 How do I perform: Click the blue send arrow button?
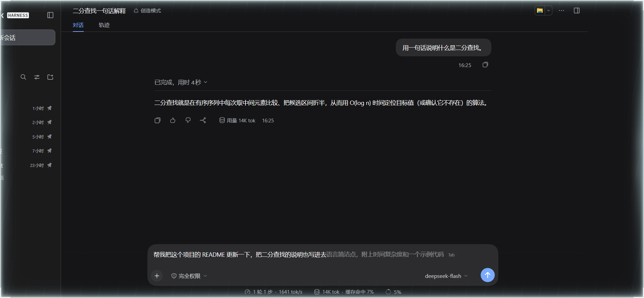point(487,275)
